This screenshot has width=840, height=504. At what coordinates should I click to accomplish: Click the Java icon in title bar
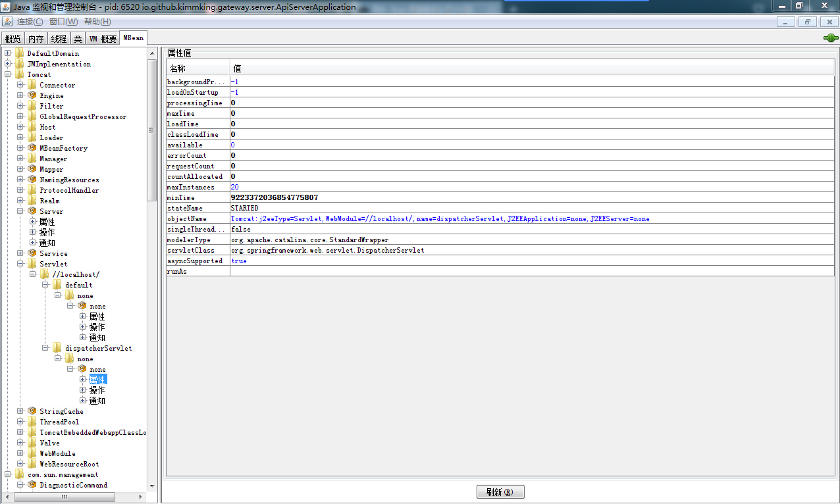pyautogui.click(x=7, y=7)
